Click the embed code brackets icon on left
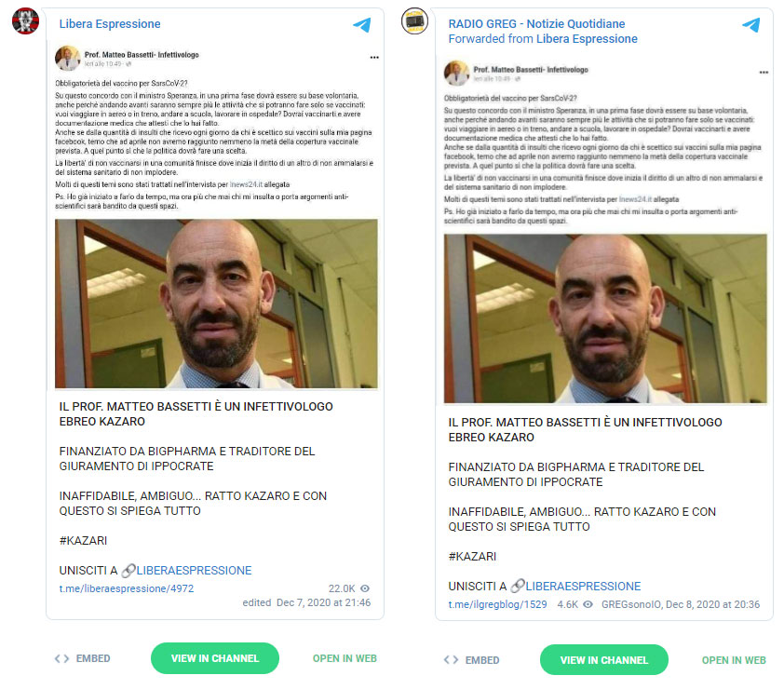Image resolution: width=784 pixels, height=689 pixels. pos(61,658)
